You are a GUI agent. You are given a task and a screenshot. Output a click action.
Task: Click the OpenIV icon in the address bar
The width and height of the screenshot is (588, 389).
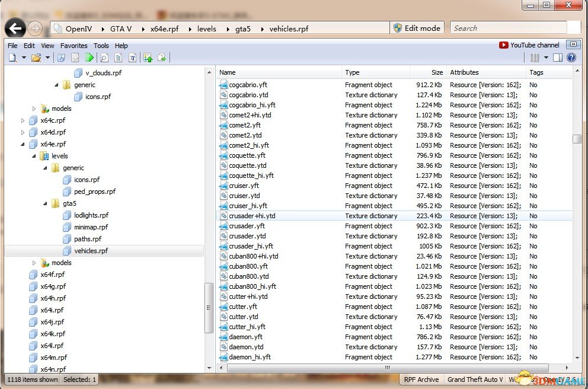tap(57, 28)
